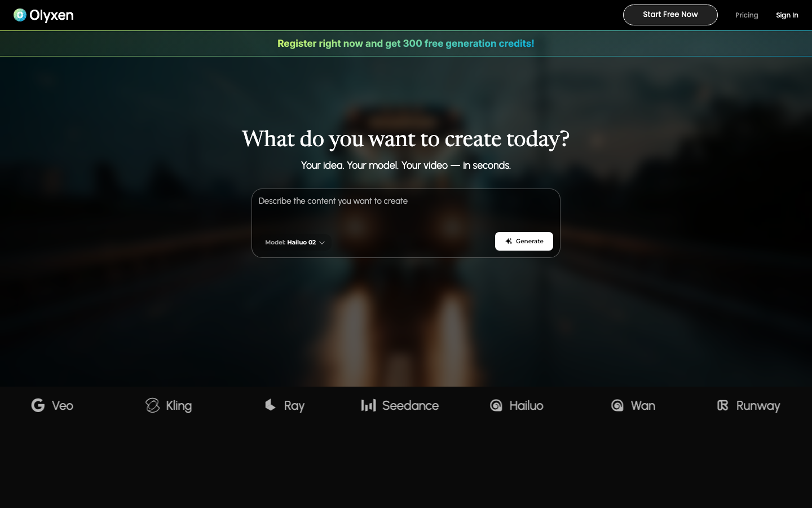Screen dimensions: 812x508
Task: Click the Ray logo icon
Action: (x=270, y=405)
